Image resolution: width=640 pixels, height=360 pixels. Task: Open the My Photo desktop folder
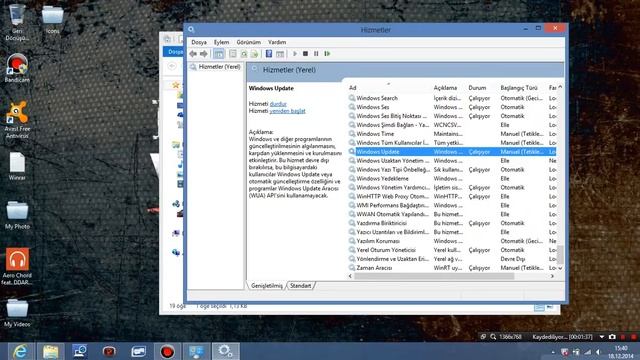pos(17,215)
